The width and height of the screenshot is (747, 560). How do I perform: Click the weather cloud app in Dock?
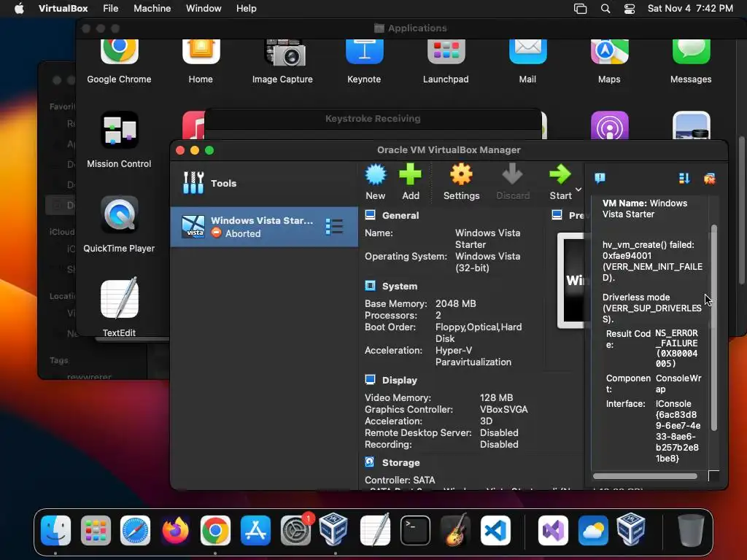593,530
